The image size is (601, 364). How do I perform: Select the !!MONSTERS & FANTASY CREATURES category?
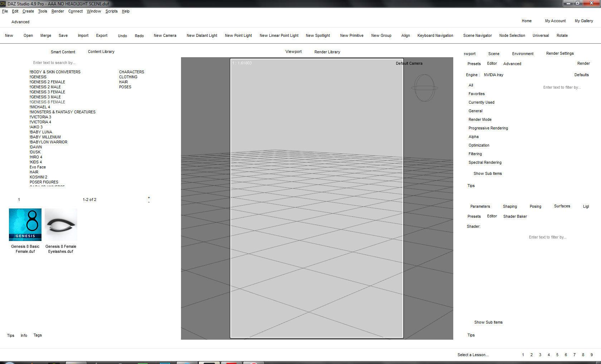[63, 112]
